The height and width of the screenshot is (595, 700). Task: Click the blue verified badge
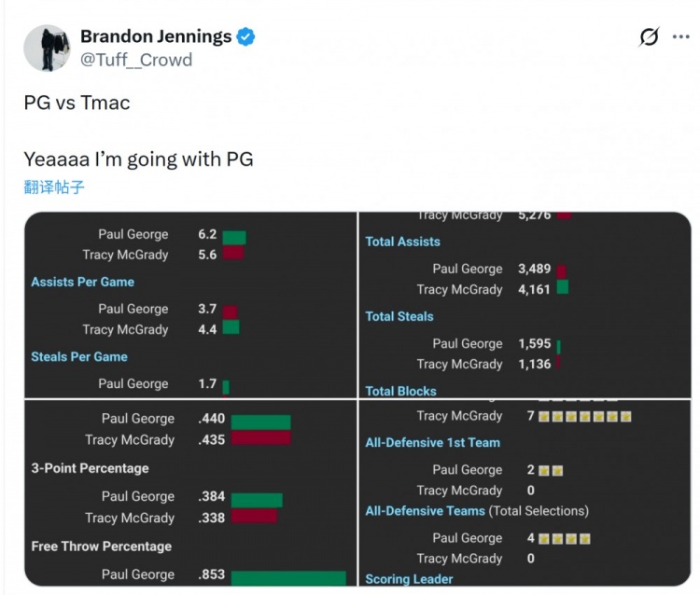(x=245, y=37)
